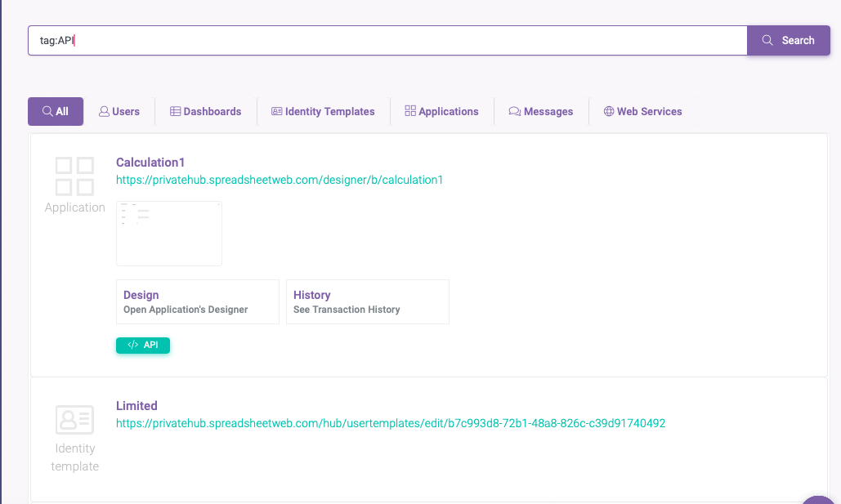
Task: Follow the usertemplates edit URL link
Action: [391, 424]
